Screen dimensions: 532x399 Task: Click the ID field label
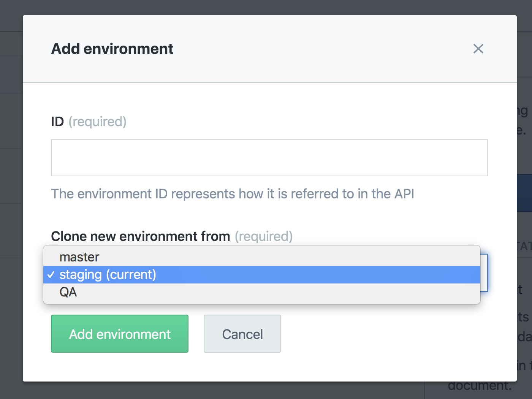57,122
